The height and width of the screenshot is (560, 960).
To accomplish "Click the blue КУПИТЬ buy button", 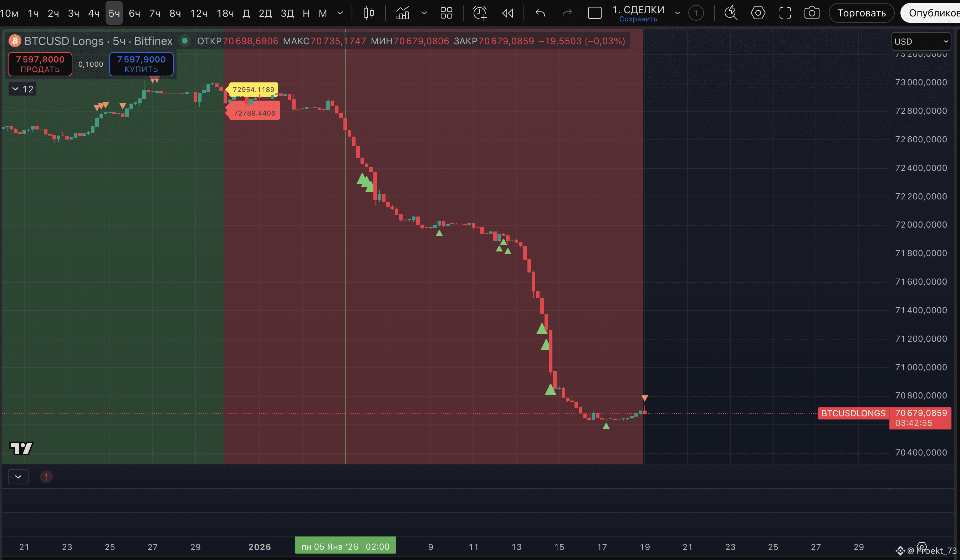I will tap(141, 64).
